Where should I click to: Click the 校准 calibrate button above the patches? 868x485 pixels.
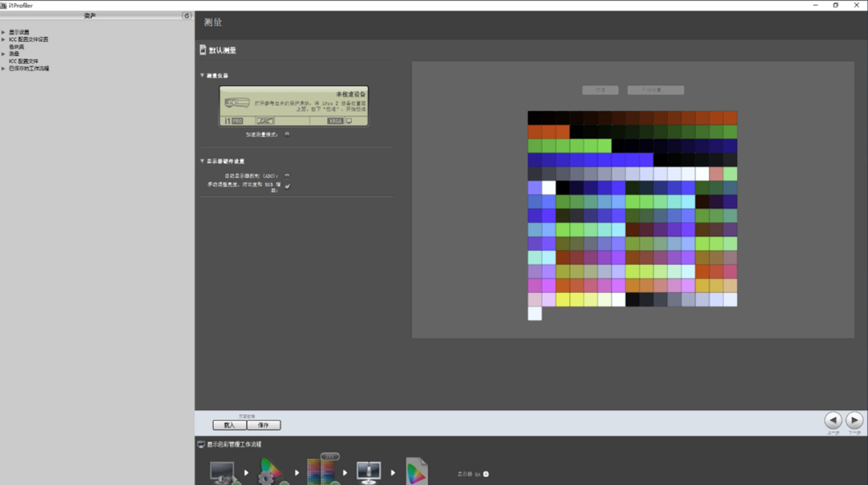pos(600,90)
